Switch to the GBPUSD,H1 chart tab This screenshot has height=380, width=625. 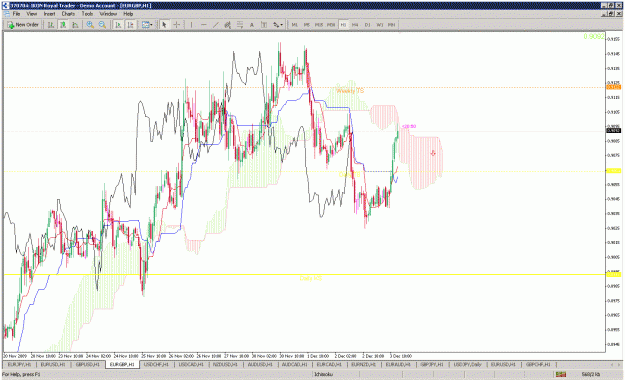[x=87, y=364]
